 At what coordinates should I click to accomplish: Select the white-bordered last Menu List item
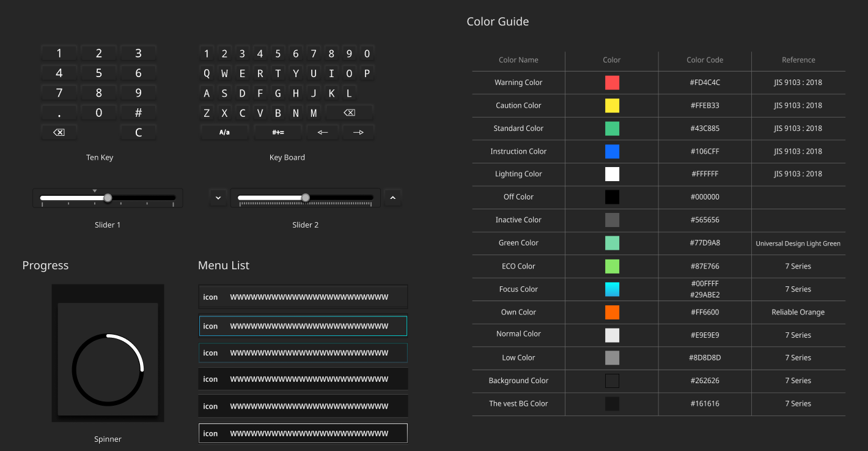click(303, 433)
